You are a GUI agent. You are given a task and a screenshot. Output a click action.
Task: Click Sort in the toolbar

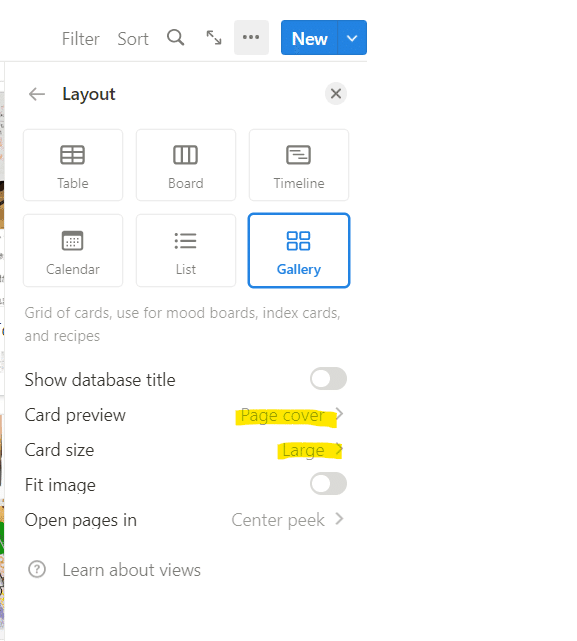pyautogui.click(x=133, y=39)
